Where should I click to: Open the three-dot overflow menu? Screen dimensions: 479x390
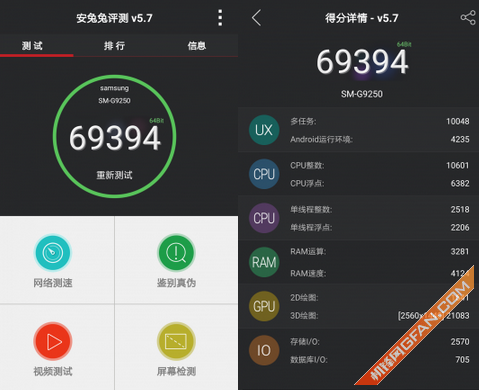point(220,18)
